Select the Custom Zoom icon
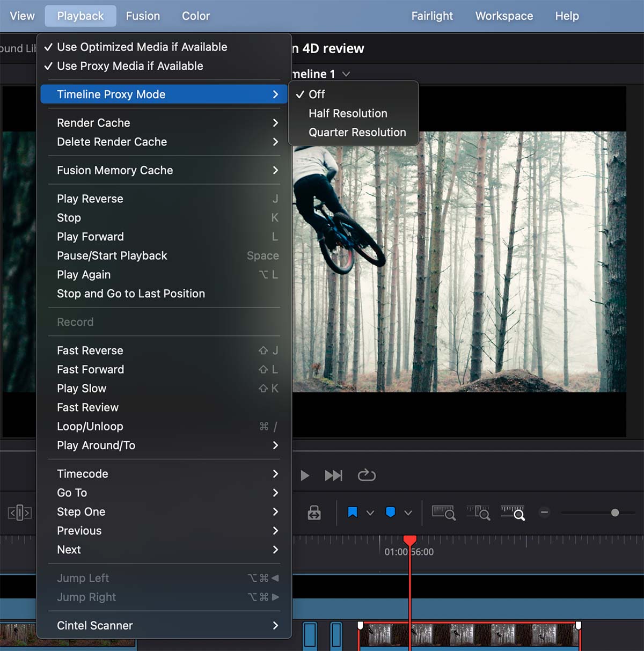 (x=513, y=513)
